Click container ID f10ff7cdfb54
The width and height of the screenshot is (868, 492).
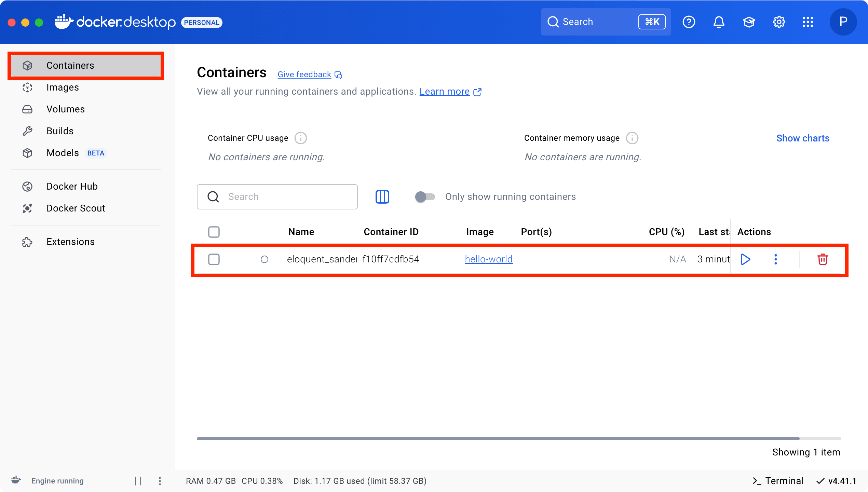coord(391,259)
